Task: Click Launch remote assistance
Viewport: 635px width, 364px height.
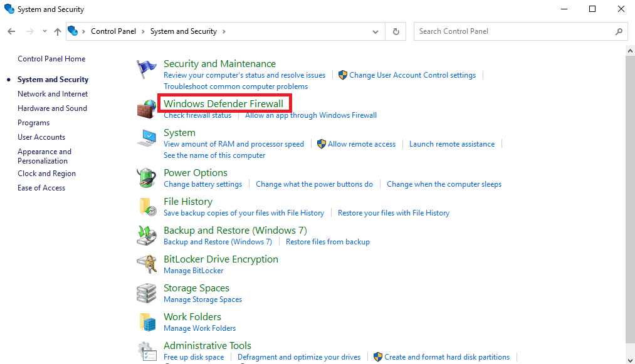Action: coord(452,143)
